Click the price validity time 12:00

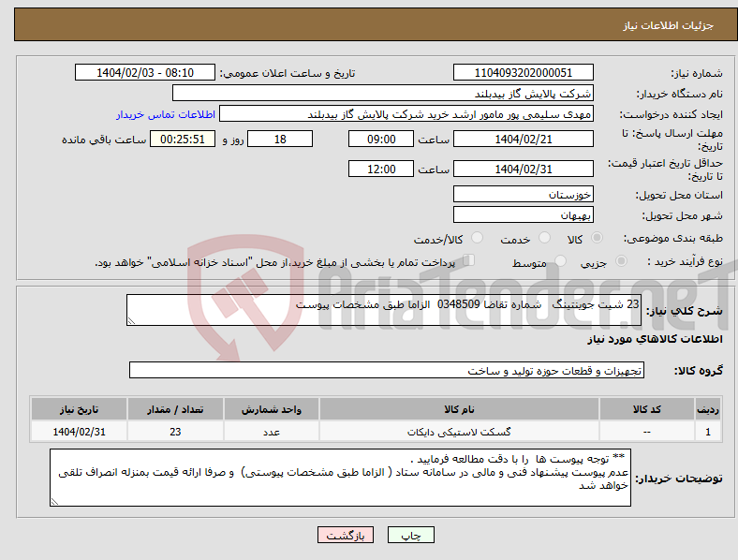[x=381, y=169]
